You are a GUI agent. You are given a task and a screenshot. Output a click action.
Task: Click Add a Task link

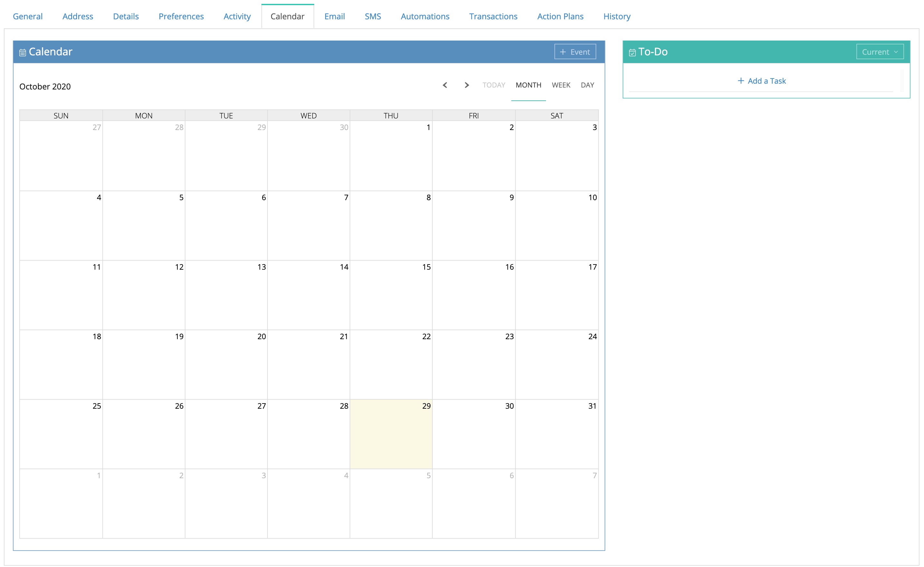(766, 81)
